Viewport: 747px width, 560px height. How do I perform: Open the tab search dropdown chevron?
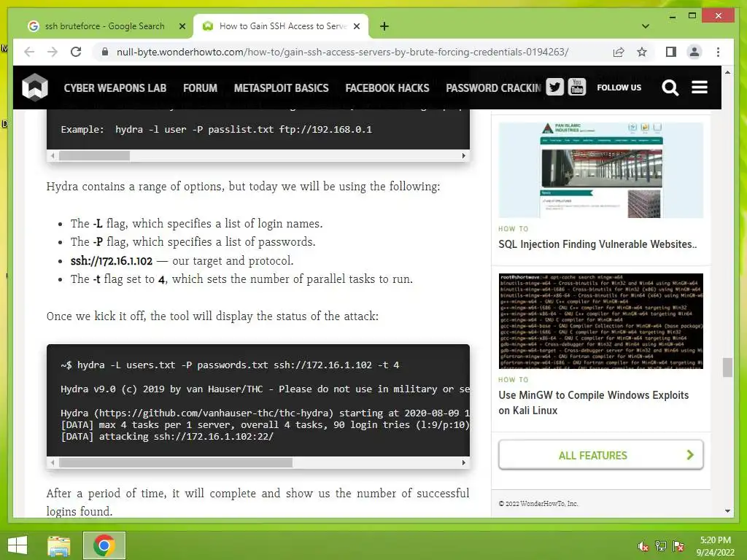645,26
